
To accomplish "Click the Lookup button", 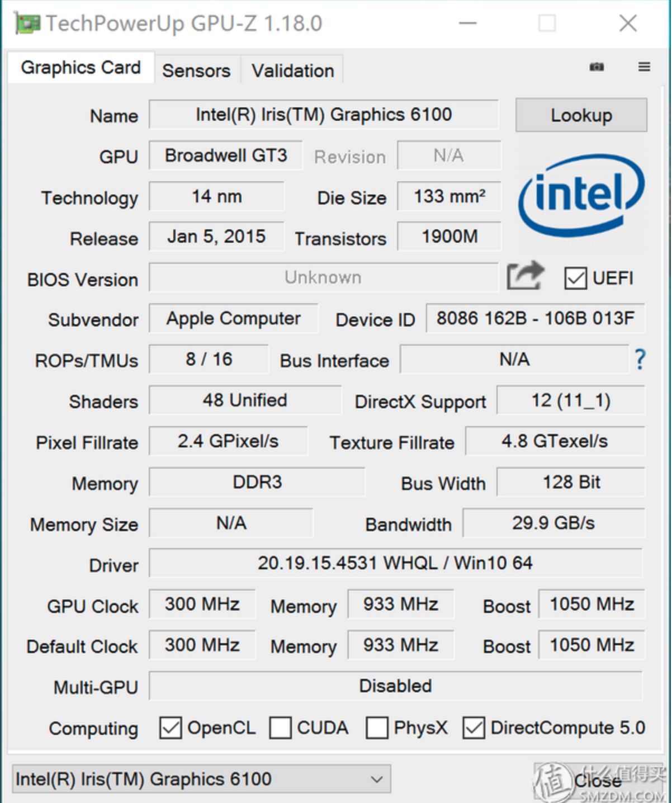I will point(581,115).
